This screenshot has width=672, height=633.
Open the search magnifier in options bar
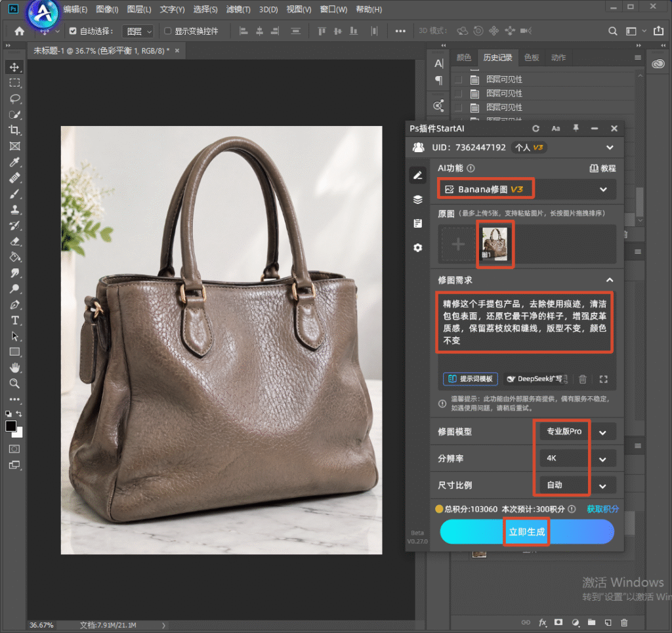(x=613, y=31)
